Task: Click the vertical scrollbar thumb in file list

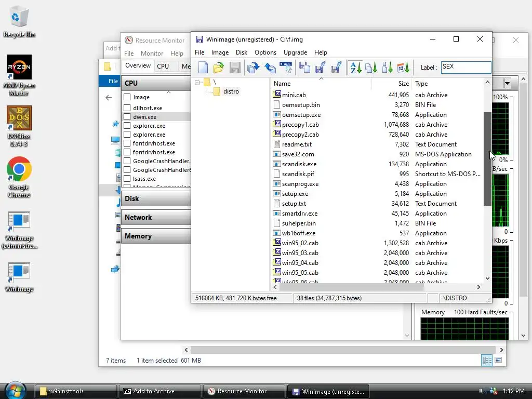Action: (487, 159)
